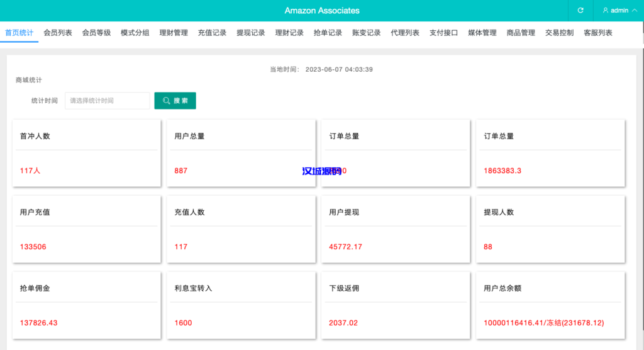Click the 充值人数 card title
The width and height of the screenshot is (644, 350).
coord(189,212)
